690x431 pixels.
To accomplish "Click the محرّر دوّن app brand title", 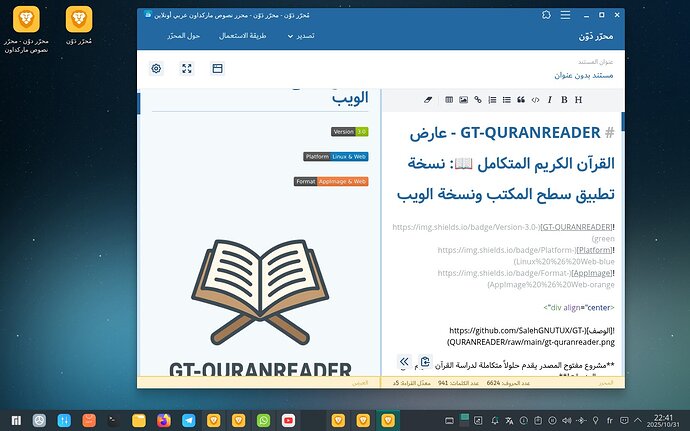I will pyautogui.click(x=596, y=36).
